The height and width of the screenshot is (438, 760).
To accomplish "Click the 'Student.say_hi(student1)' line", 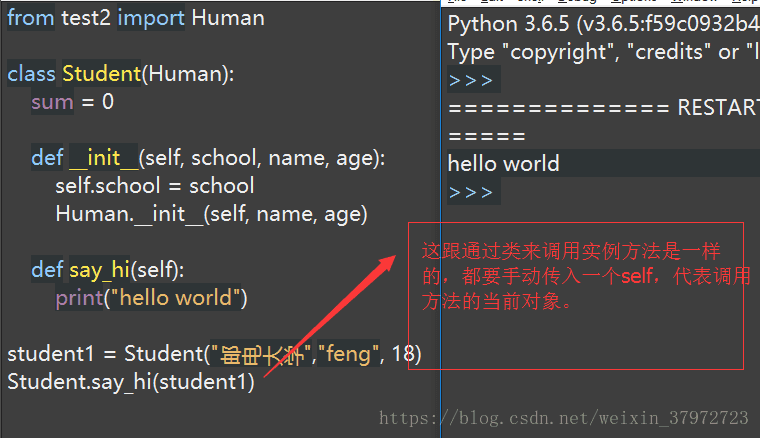I will tap(131, 382).
